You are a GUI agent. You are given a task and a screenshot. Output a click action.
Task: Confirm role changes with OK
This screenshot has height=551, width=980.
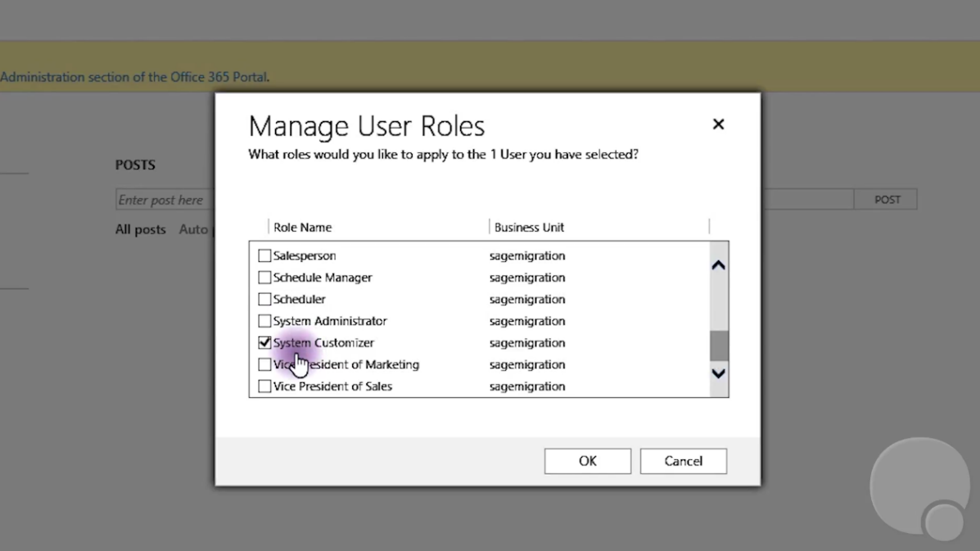[x=587, y=460]
